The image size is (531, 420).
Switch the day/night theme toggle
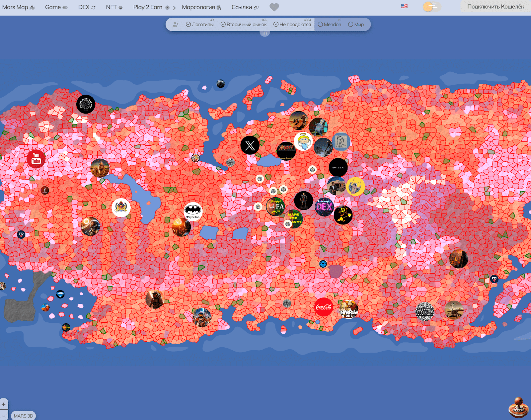pos(432,7)
